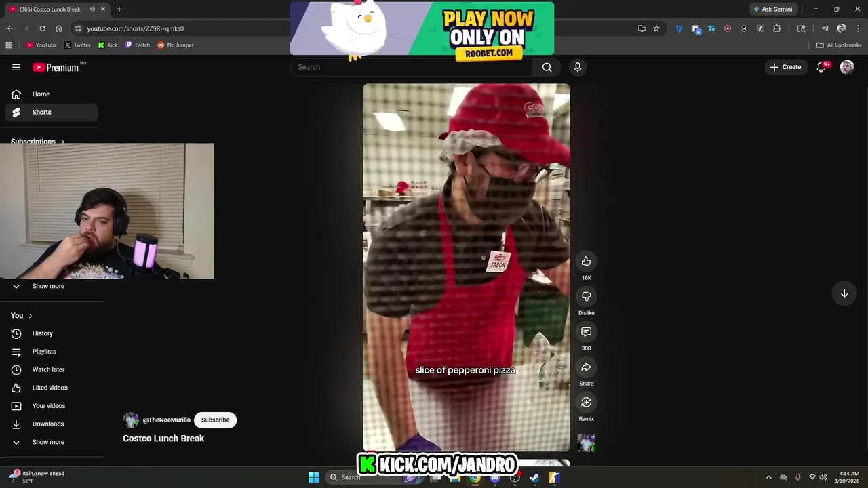Reload the YouTube page

(x=42, y=28)
